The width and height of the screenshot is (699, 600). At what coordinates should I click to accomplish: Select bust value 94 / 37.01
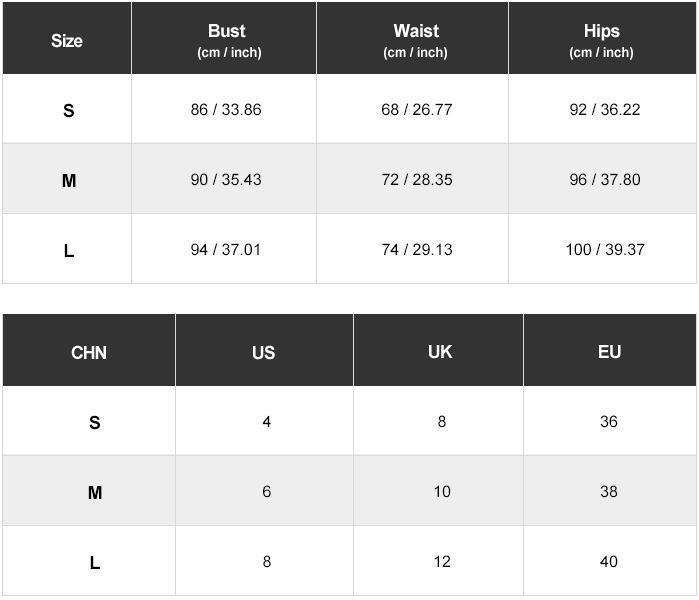(x=226, y=250)
